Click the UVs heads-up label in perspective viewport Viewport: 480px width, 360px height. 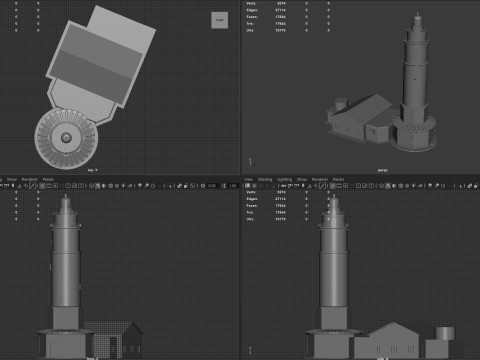pos(250,30)
